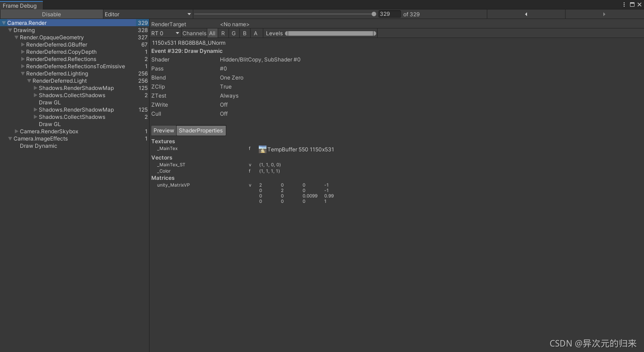Click the frame number field showing 329
Screen dimensions: 644x352
click(x=389, y=14)
